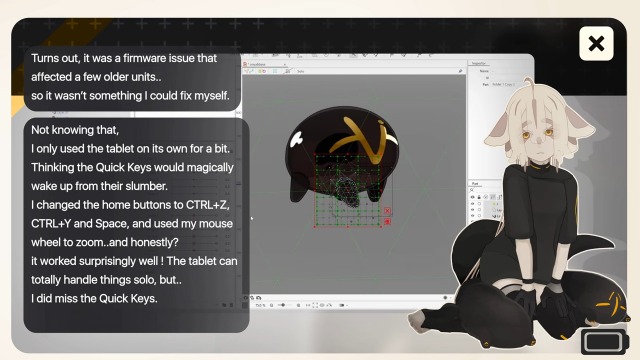Click the black mushroom artwork on the canvas
Screen dimensions: 640x360
click(x=342, y=153)
